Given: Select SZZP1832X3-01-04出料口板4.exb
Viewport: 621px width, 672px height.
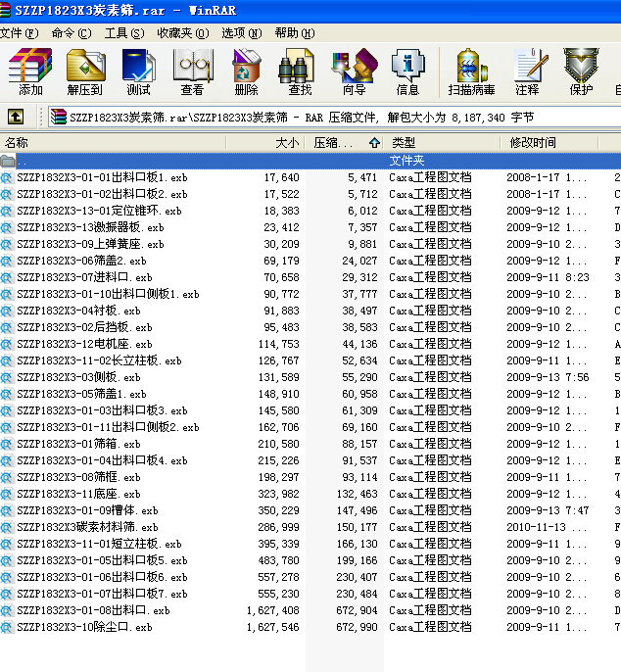Looking at the screenshot, I should [x=102, y=460].
